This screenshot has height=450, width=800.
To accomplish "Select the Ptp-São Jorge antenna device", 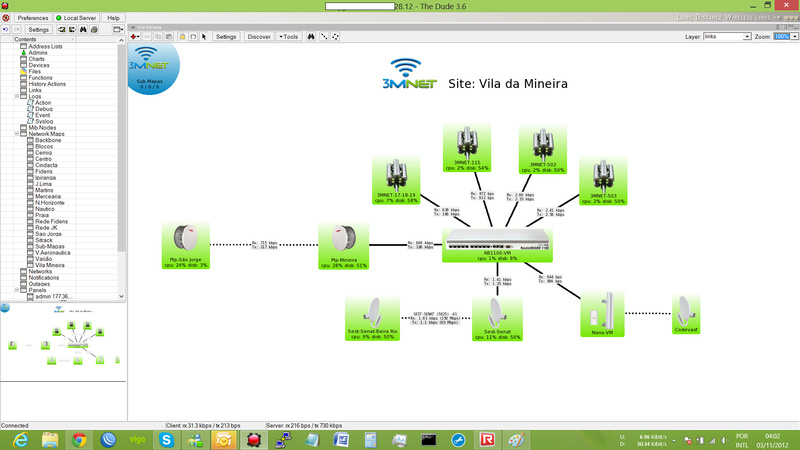I will (186, 245).
